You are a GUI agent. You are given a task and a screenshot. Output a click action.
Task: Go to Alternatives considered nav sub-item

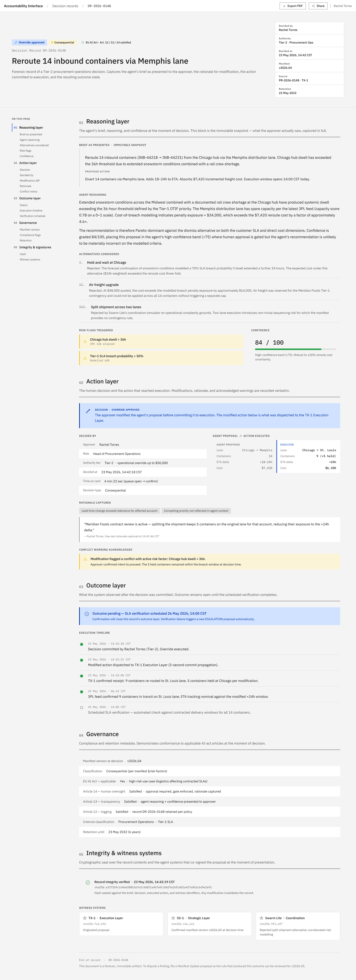click(34, 145)
